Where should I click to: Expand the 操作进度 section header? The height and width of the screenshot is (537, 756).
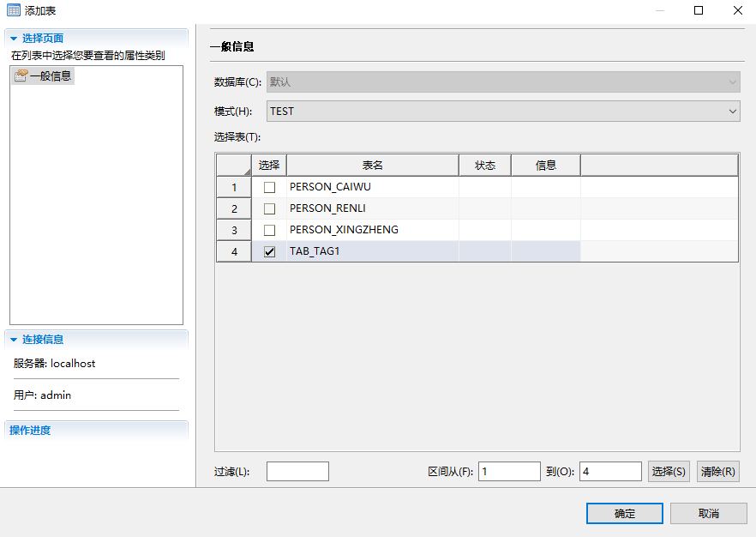point(96,430)
